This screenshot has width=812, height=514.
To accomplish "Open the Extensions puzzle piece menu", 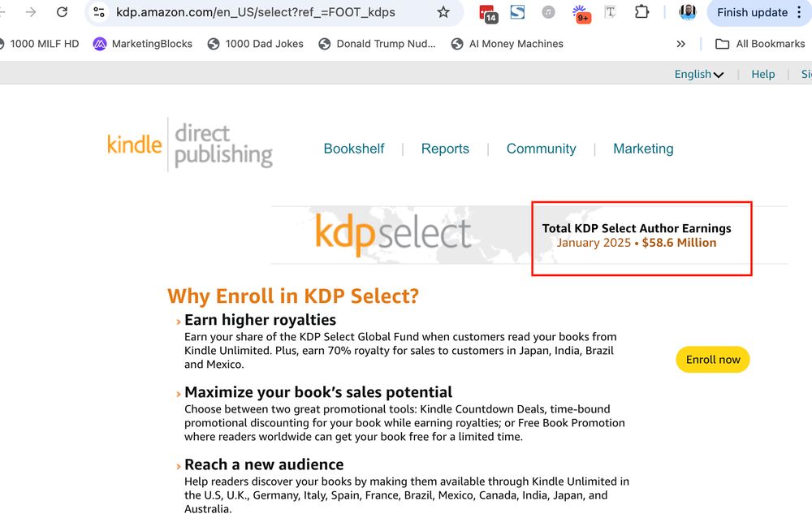I will [x=641, y=12].
